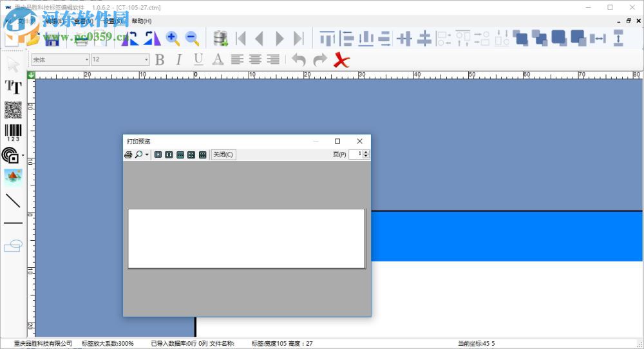The width and height of the screenshot is (644, 349).
Task: Toggle underline text formatting
Action: click(x=198, y=60)
